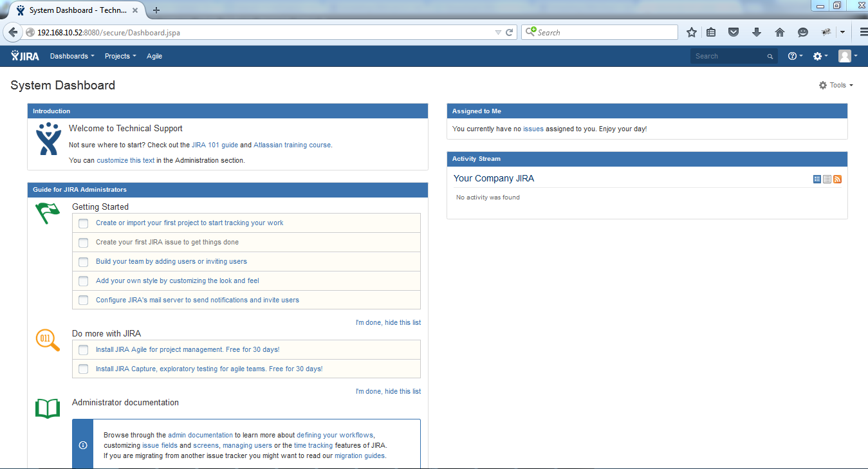Click the Tools gear icon
The height and width of the screenshot is (469, 868).
[823, 85]
